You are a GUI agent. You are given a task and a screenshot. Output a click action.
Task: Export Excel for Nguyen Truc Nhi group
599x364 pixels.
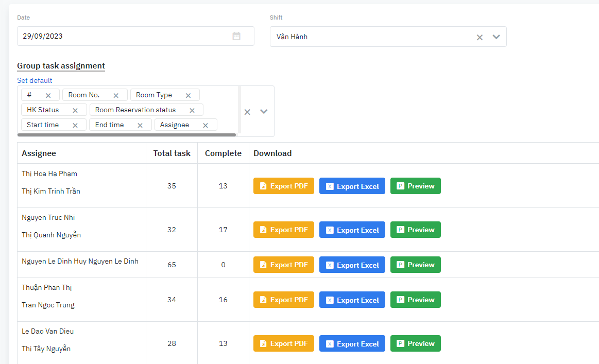352,230
